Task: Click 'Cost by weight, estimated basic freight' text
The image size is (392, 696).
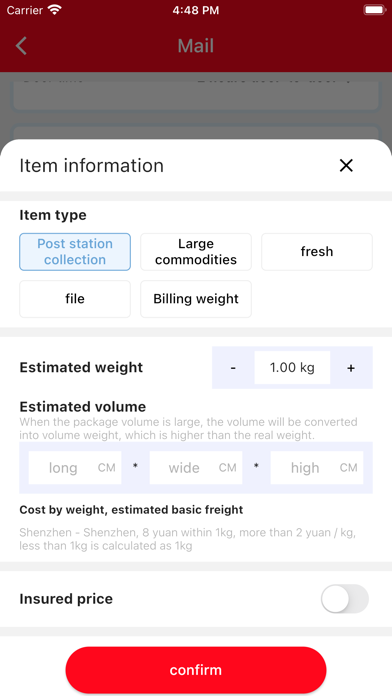Action: (131, 510)
